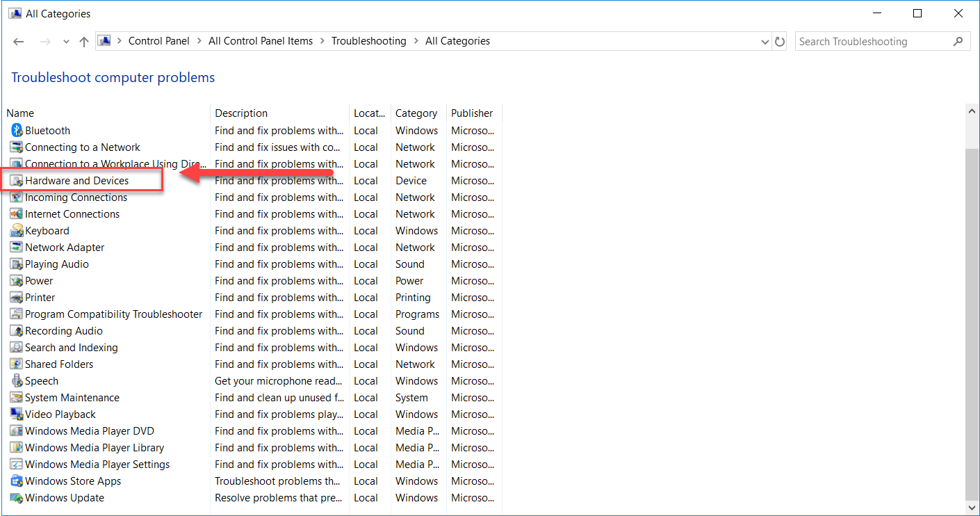Image resolution: width=980 pixels, height=516 pixels.
Task: Sort list by Name column header
Action: pos(21,113)
